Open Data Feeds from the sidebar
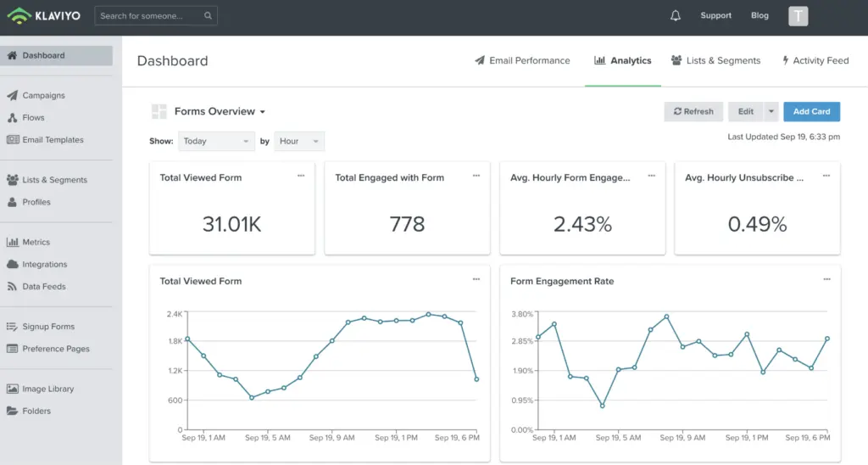The width and height of the screenshot is (868, 465). point(43,287)
